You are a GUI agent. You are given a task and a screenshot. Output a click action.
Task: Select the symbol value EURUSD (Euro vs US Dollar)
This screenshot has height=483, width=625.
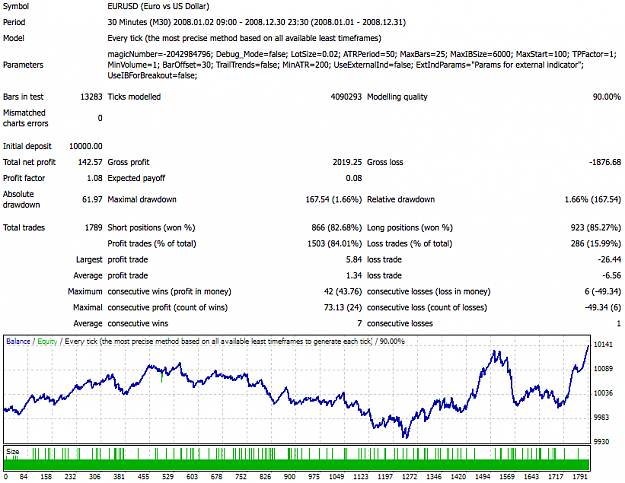tap(158, 6)
